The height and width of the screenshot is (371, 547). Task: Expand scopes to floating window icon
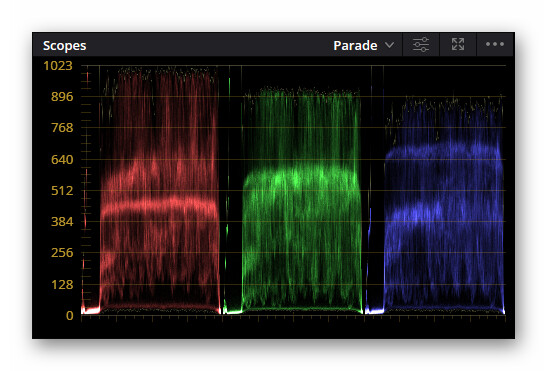coord(458,44)
